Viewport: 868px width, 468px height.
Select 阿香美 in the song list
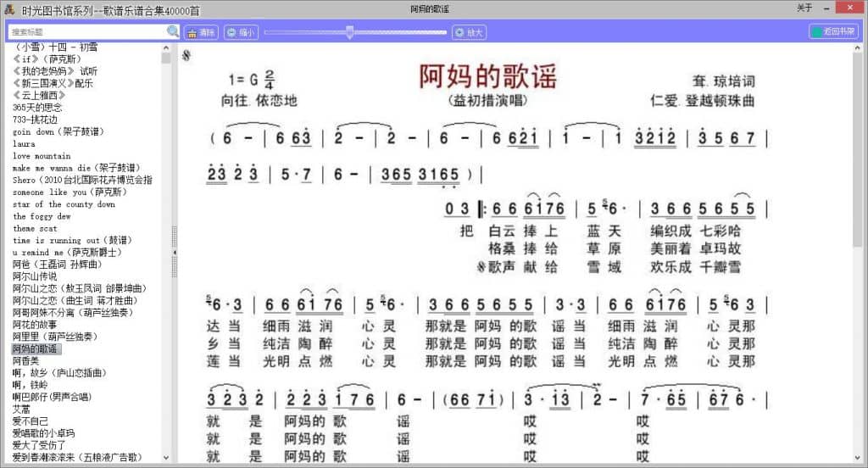coord(25,361)
